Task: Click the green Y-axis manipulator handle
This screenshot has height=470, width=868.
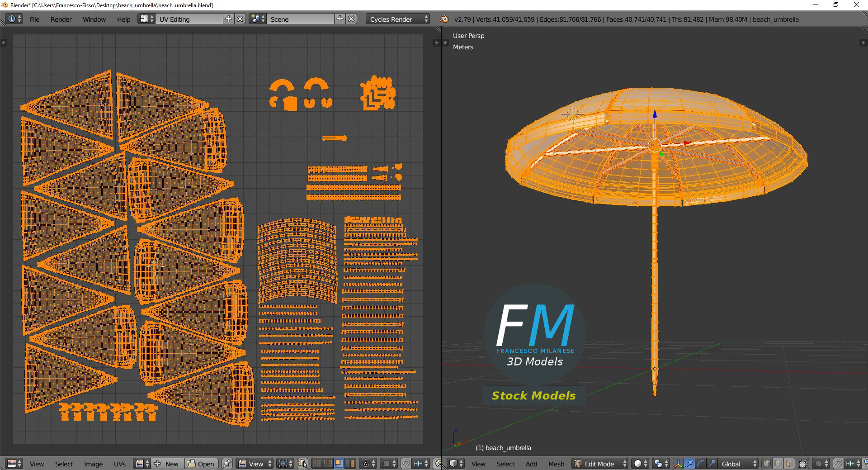Action: [x=661, y=154]
